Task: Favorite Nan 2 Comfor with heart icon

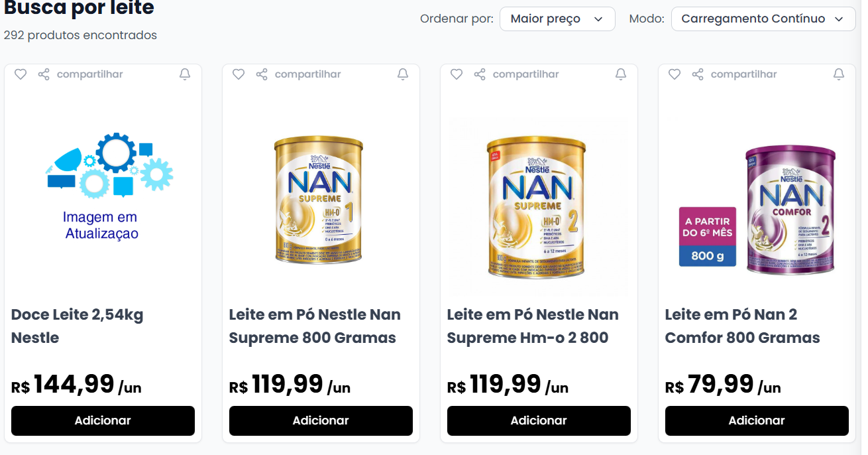Action: 675,74
